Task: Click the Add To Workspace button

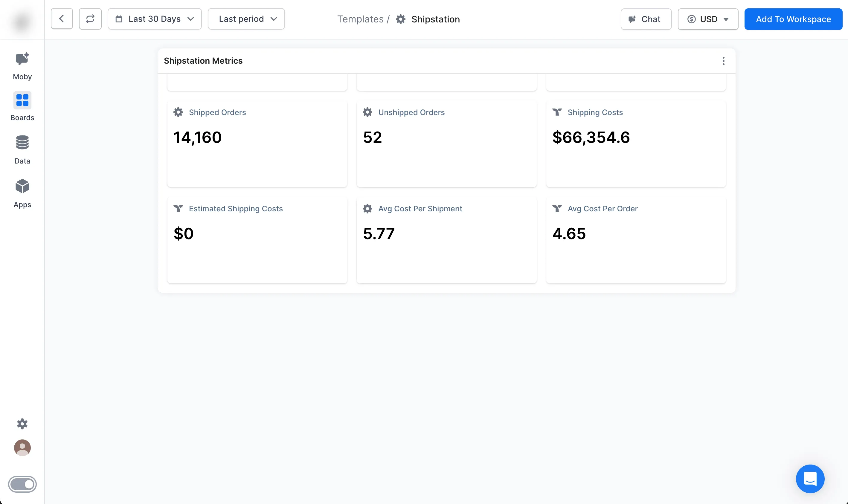Action: (x=793, y=19)
